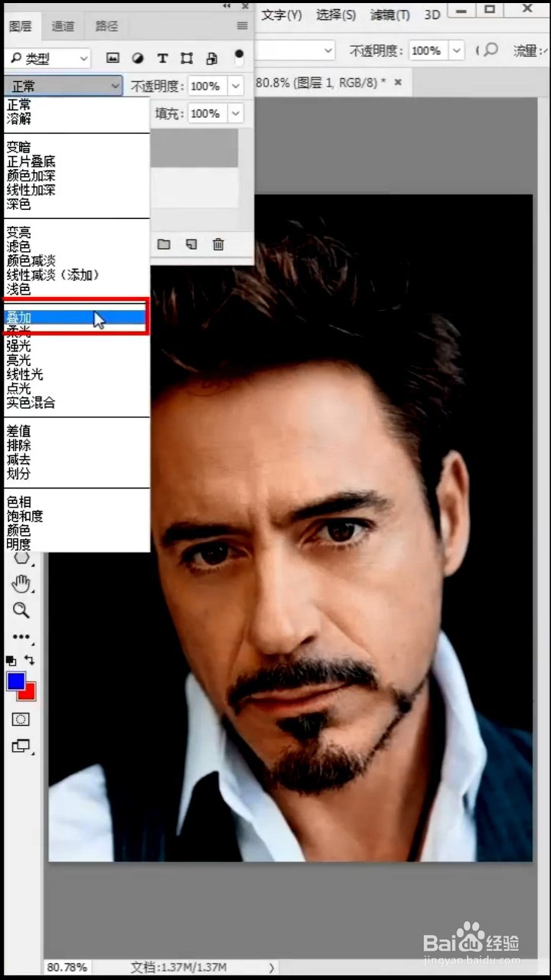Select the Hand tool

click(21, 584)
